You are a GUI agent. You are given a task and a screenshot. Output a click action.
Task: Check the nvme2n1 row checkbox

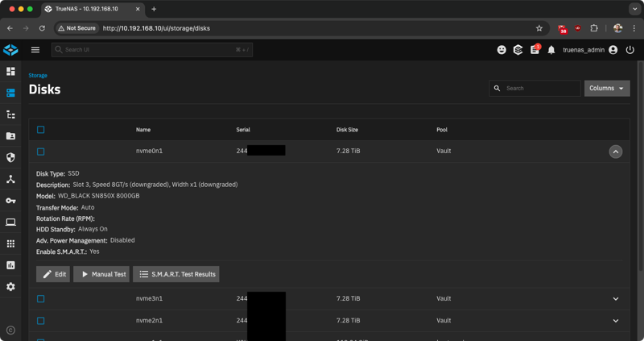(41, 321)
